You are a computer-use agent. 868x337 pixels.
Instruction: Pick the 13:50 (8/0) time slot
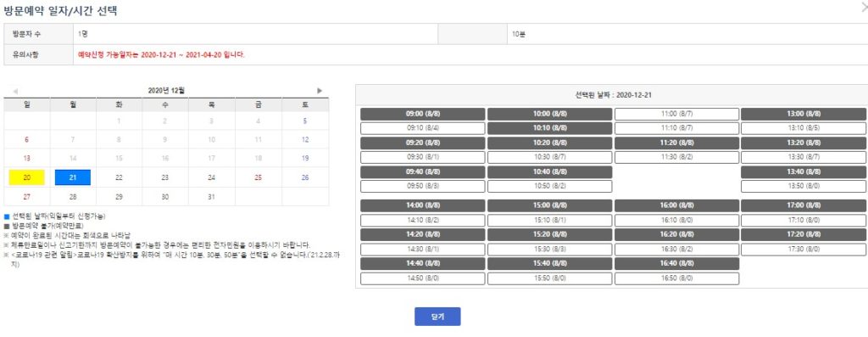click(804, 186)
